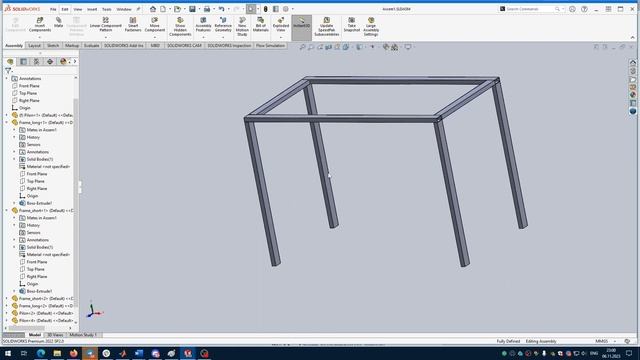Click Update SpeedPak Subassemblies
The height and width of the screenshot is (360, 640).
point(327,27)
